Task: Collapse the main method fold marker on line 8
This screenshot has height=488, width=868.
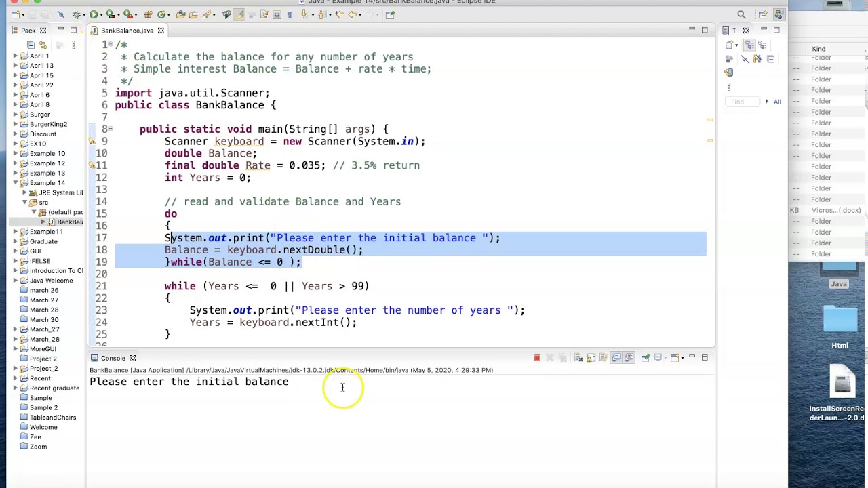Action: pos(111,129)
